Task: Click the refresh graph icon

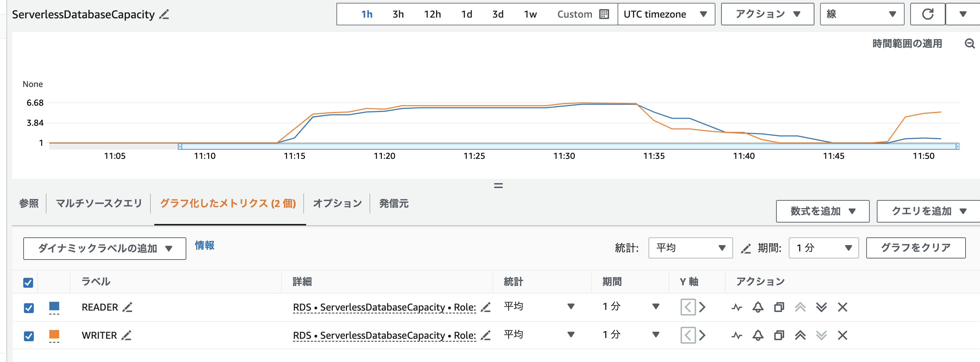Action: point(927,14)
